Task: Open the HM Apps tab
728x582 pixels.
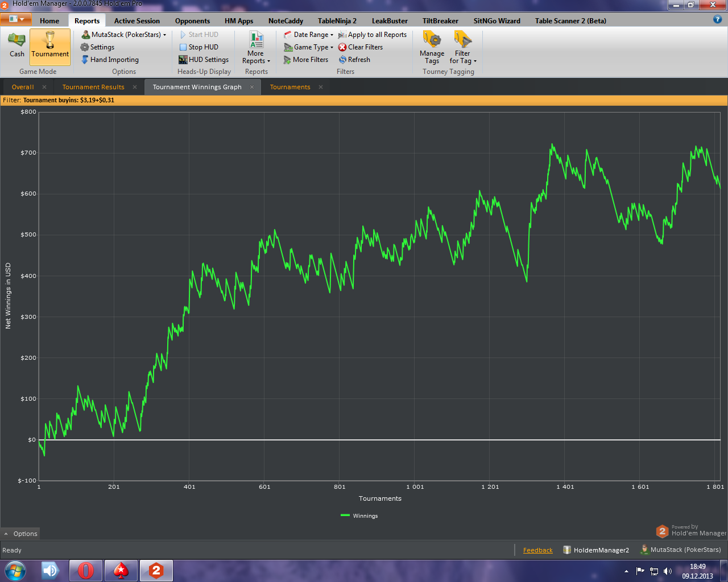Action: coord(239,21)
